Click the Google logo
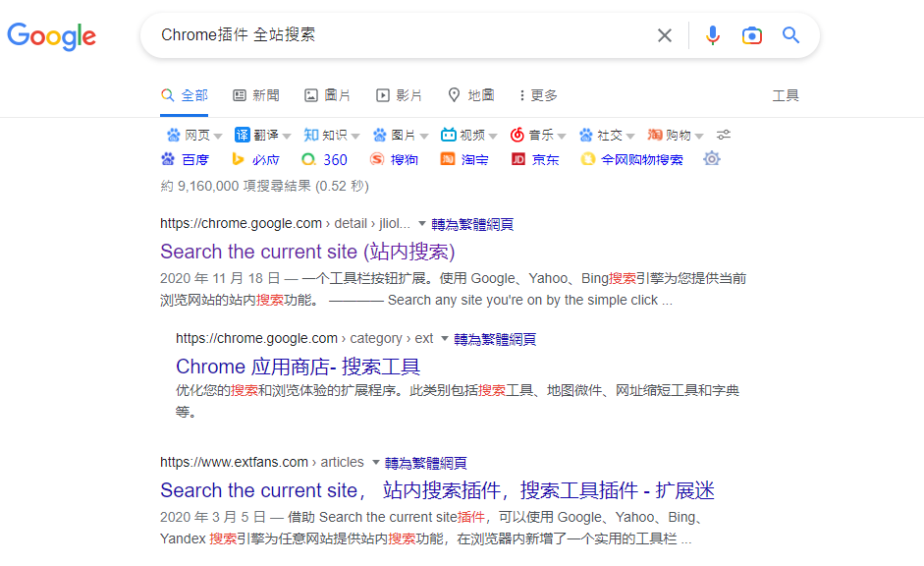This screenshot has height=566, width=924. [51, 36]
